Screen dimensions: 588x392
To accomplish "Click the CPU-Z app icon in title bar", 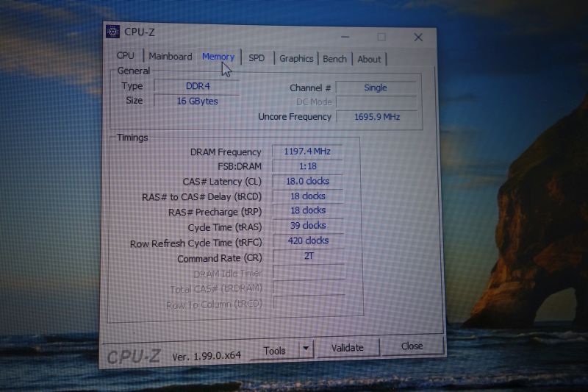I will pos(112,32).
